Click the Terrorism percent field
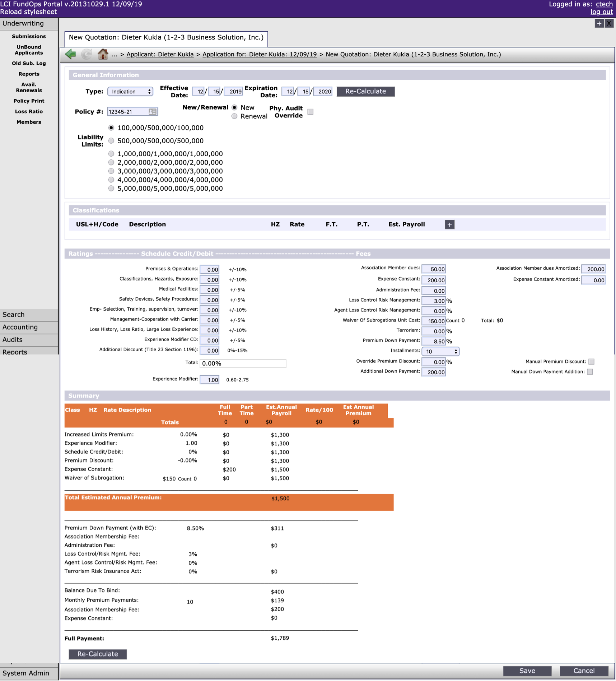616x681 pixels. (434, 331)
